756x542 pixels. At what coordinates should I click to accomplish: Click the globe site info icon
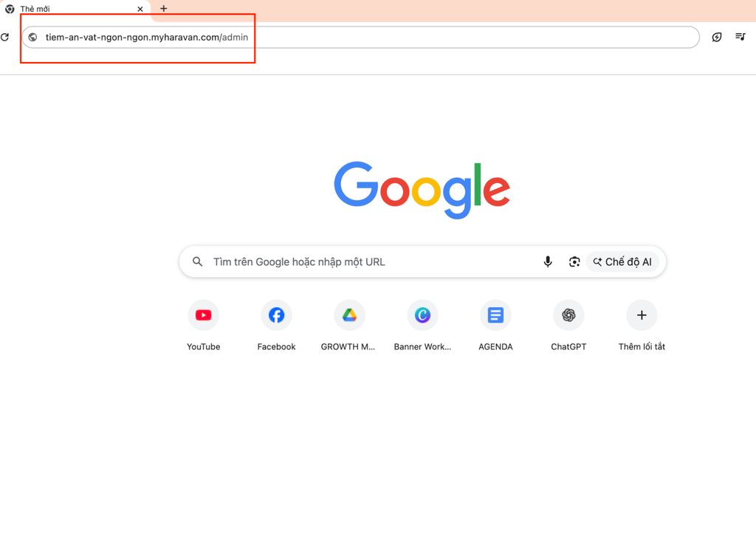pyautogui.click(x=32, y=37)
